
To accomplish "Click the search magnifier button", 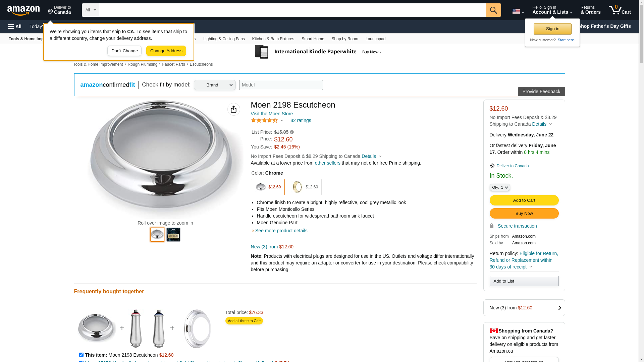I will (x=493, y=10).
